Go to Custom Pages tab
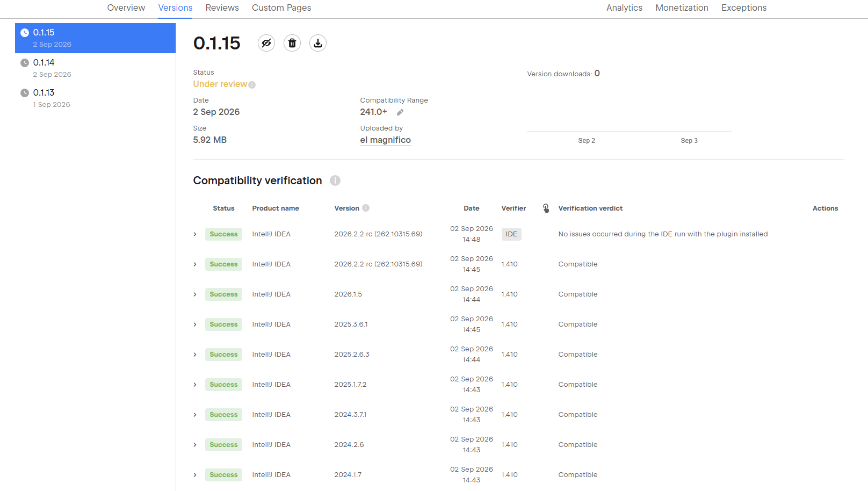 (x=281, y=8)
